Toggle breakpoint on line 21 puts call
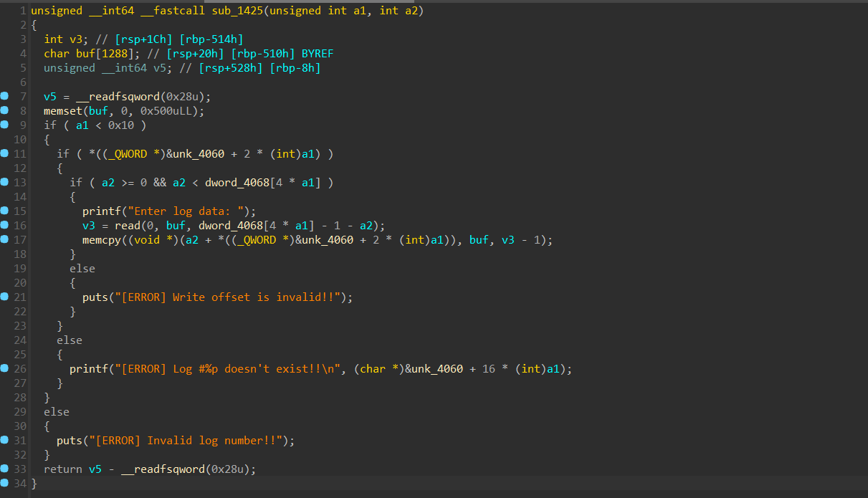 tap(5, 297)
